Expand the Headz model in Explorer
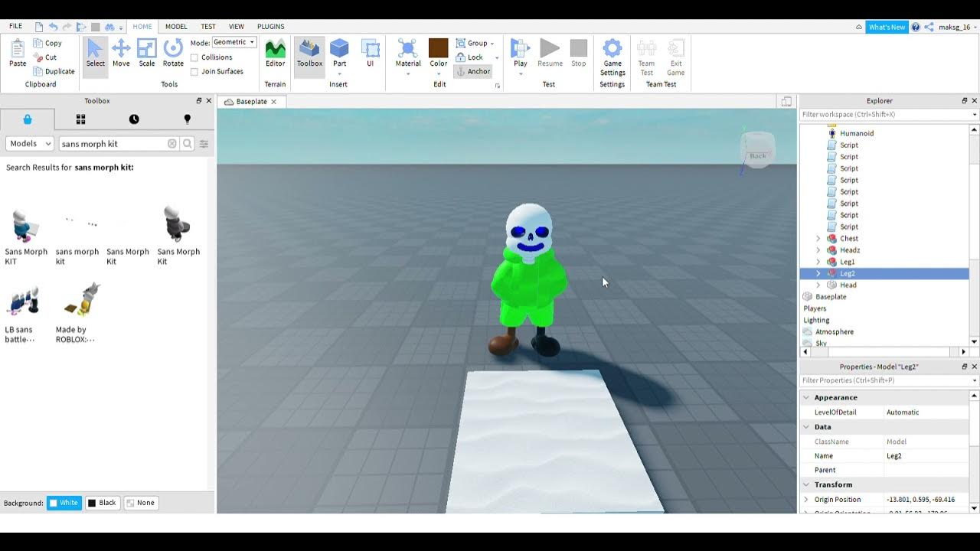The width and height of the screenshot is (980, 551). (818, 250)
